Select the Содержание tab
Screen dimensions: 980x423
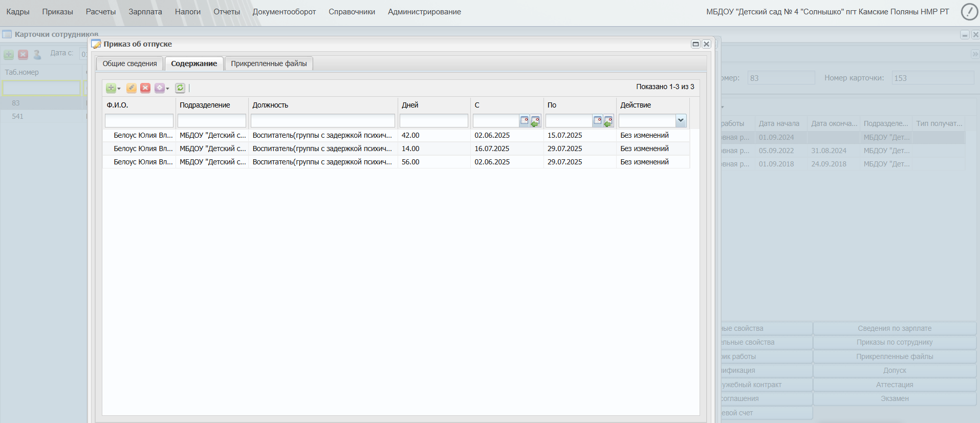click(x=194, y=64)
